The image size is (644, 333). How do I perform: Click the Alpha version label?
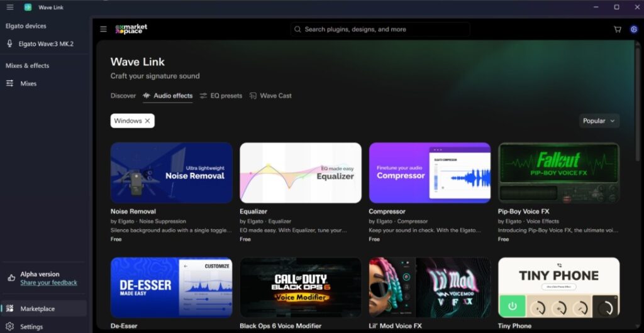[x=40, y=275]
